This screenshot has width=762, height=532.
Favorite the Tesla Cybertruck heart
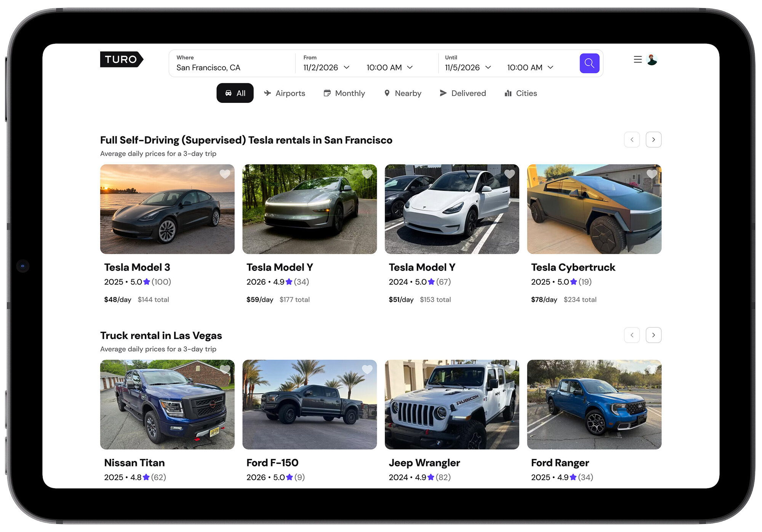[652, 174]
